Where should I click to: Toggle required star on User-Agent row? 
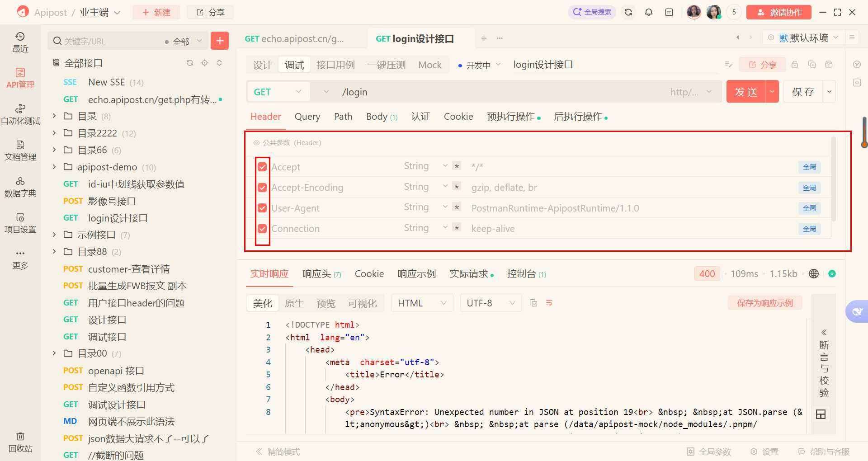pos(457,207)
